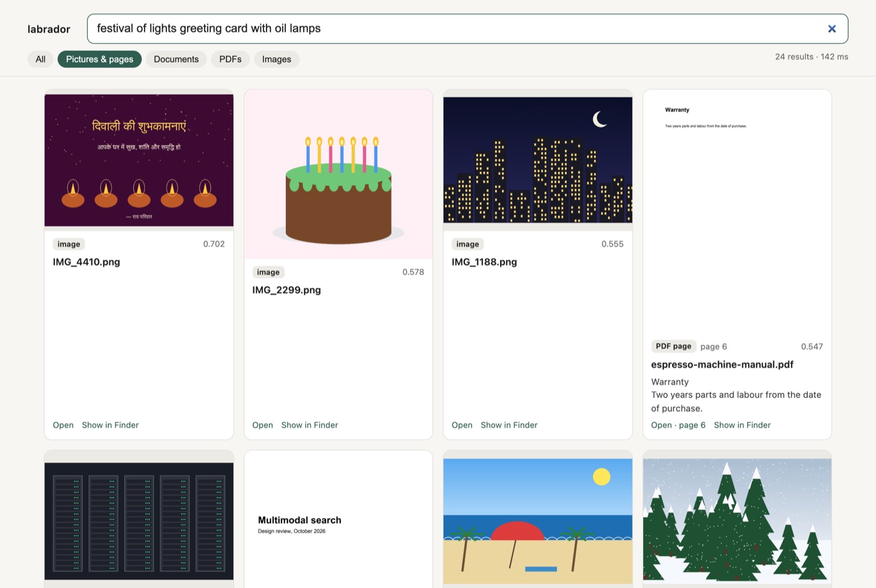Screen dimensions: 876x588
Task: Click the Warranty snippet text on espresso card
Action: 736,395
